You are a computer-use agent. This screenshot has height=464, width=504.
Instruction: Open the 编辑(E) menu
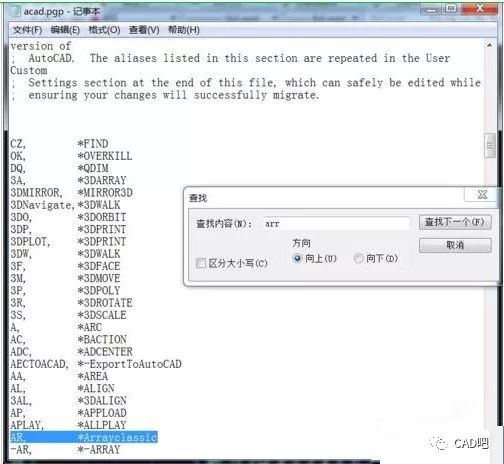tap(65, 30)
